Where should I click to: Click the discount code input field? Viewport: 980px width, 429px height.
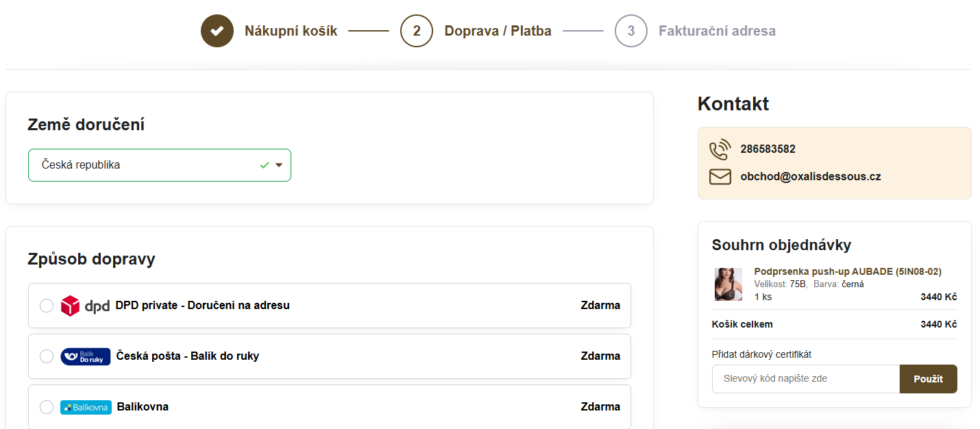(805, 379)
